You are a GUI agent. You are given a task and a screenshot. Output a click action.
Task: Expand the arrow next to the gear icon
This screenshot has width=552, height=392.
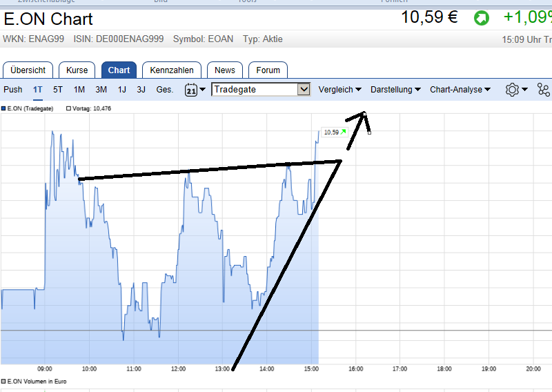point(524,90)
